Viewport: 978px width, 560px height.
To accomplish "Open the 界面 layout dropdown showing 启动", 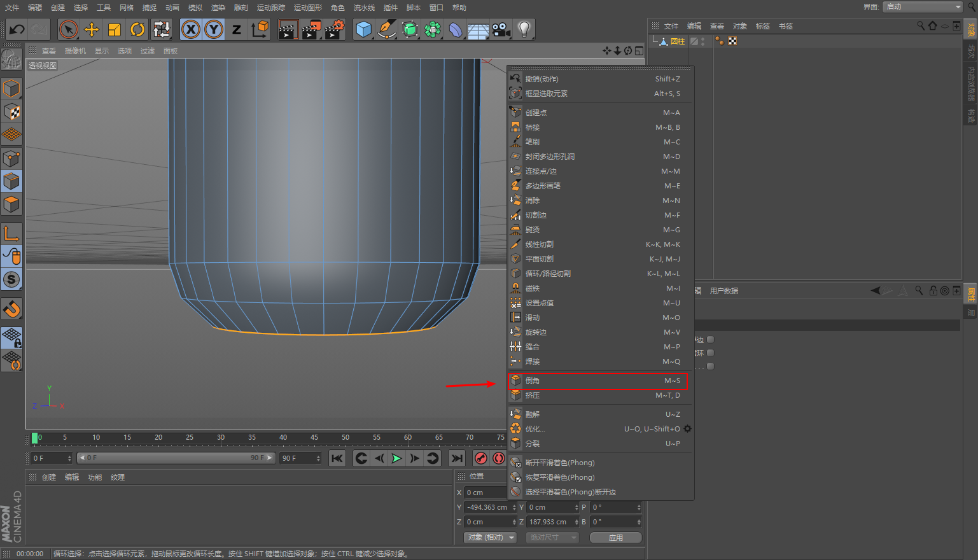I will tap(923, 6).
